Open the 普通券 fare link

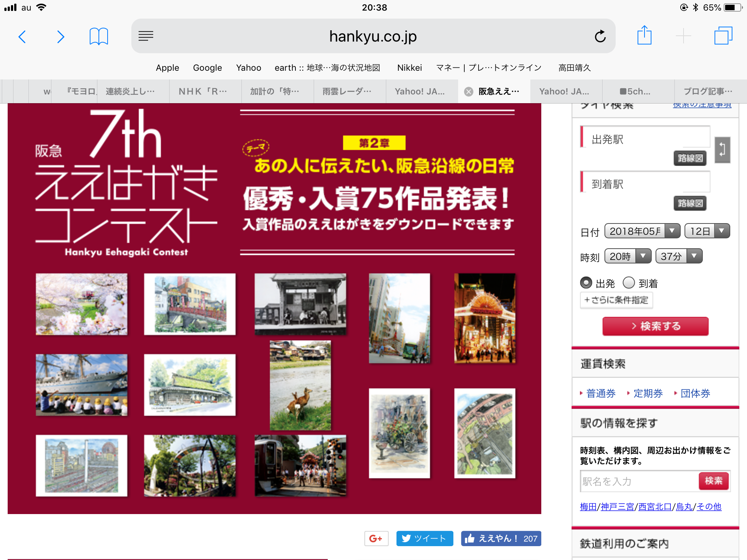(601, 393)
